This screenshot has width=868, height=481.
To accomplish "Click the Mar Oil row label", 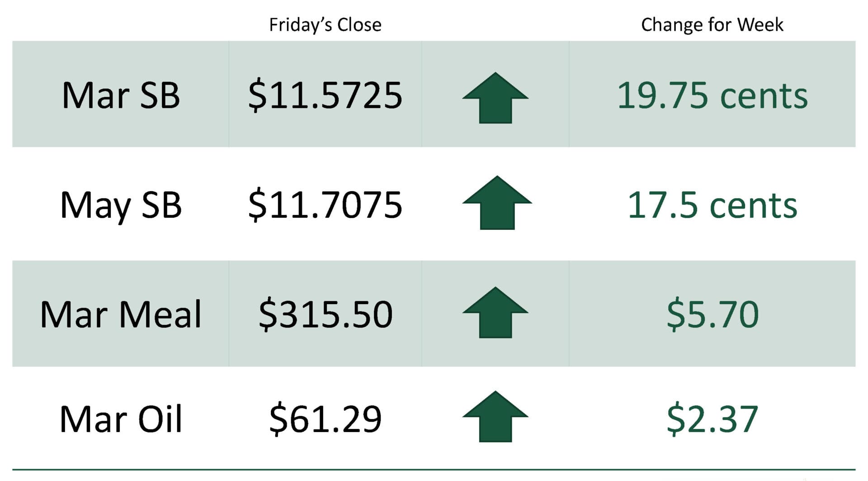I will tap(121, 419).
